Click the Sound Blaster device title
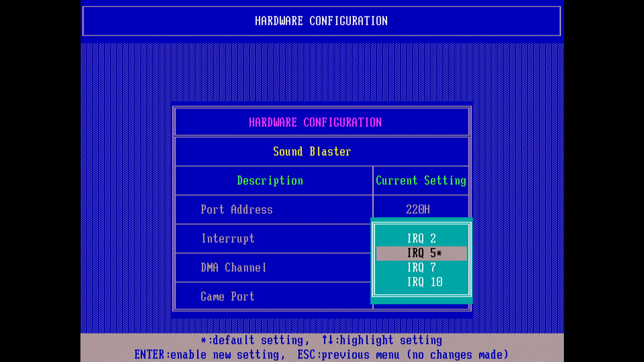The height and width of the screenshot is (362, 644). click(x=312, y=152)
